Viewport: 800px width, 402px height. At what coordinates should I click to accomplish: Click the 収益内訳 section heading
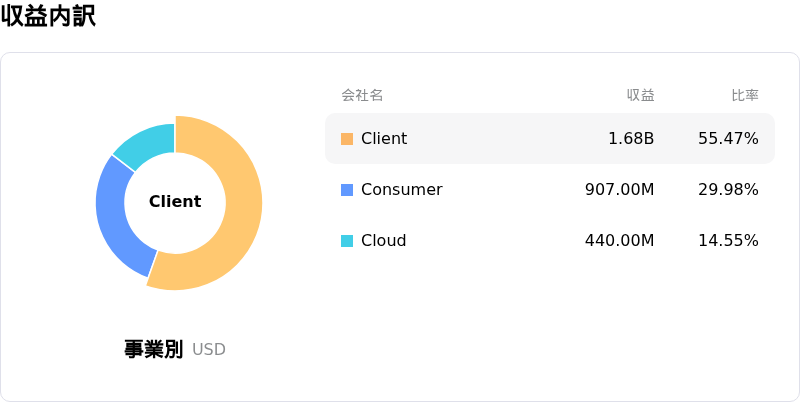48,17
